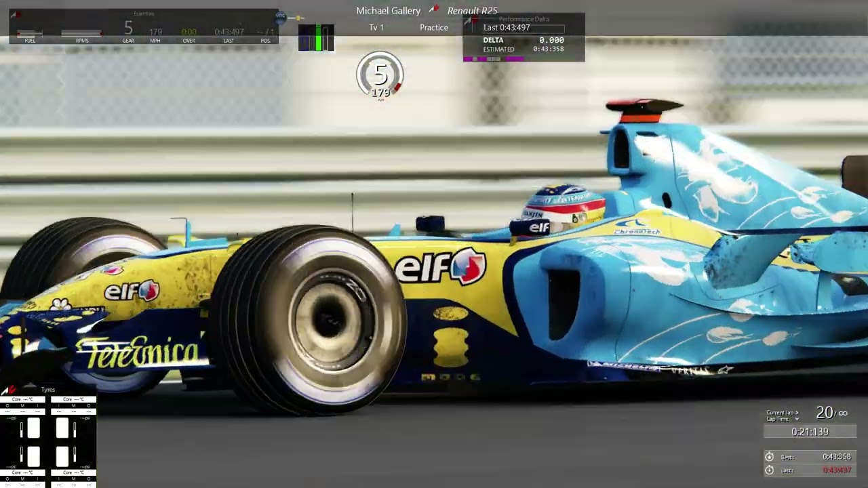Click the red Last time 0:43:497

tap(837, 470)
